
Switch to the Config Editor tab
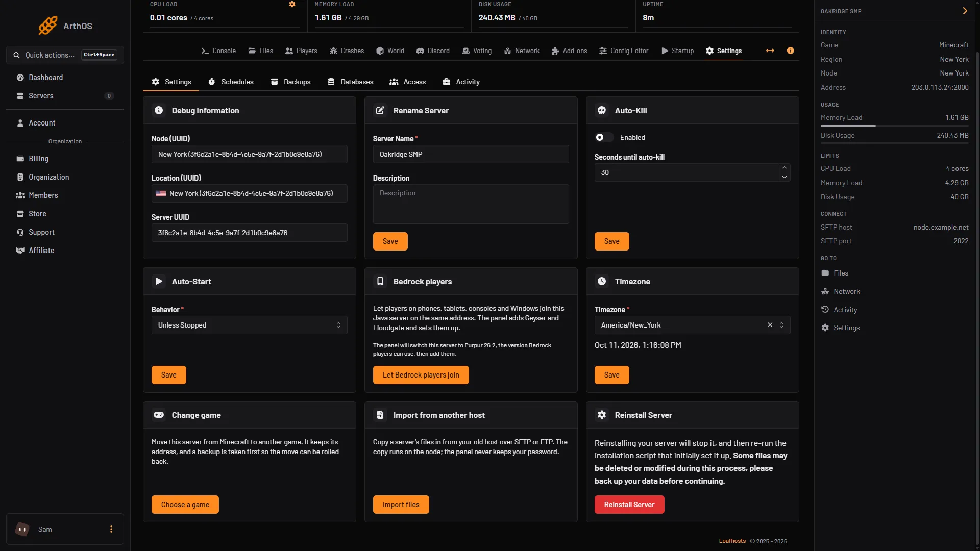(623, 51)
